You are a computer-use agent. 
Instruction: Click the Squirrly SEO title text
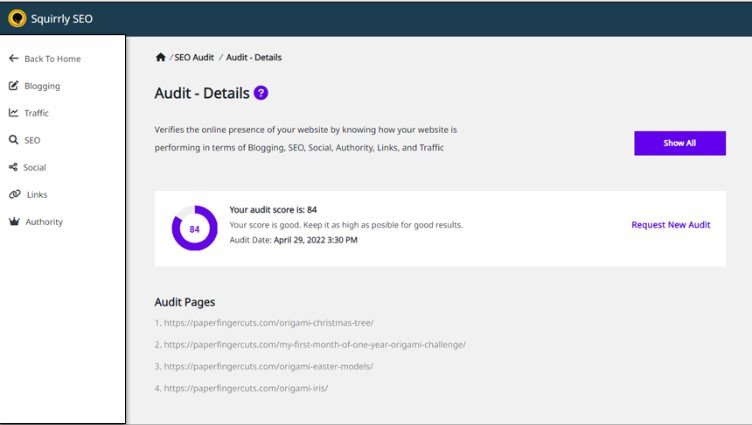coord(62,19)
